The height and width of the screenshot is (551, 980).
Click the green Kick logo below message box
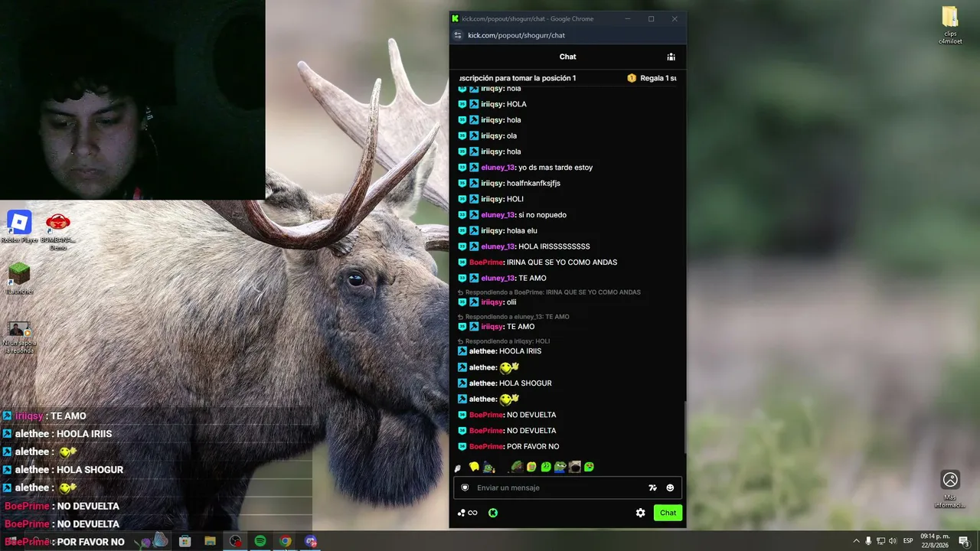click(x=493, y=513)
